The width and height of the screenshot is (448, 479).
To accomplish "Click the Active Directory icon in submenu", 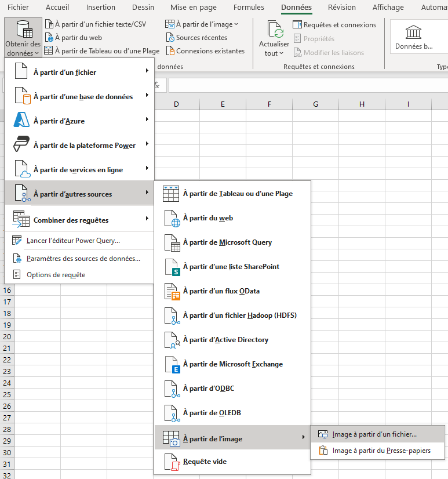I will tap(172, 340).
